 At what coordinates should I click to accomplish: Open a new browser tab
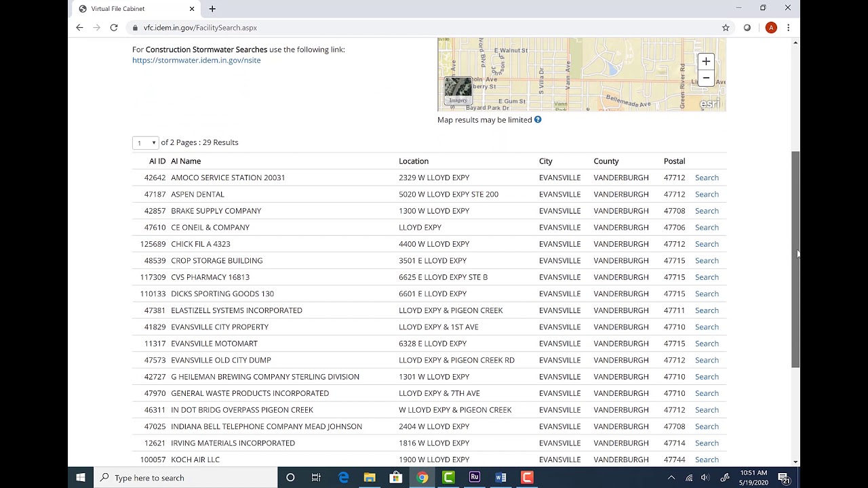click(212, 9)
